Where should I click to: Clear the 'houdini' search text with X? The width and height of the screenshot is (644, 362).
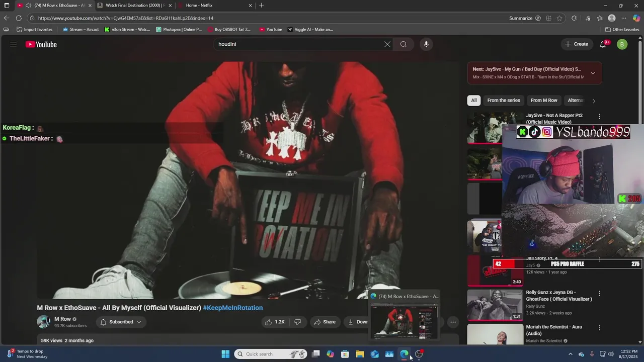[387, 44]
